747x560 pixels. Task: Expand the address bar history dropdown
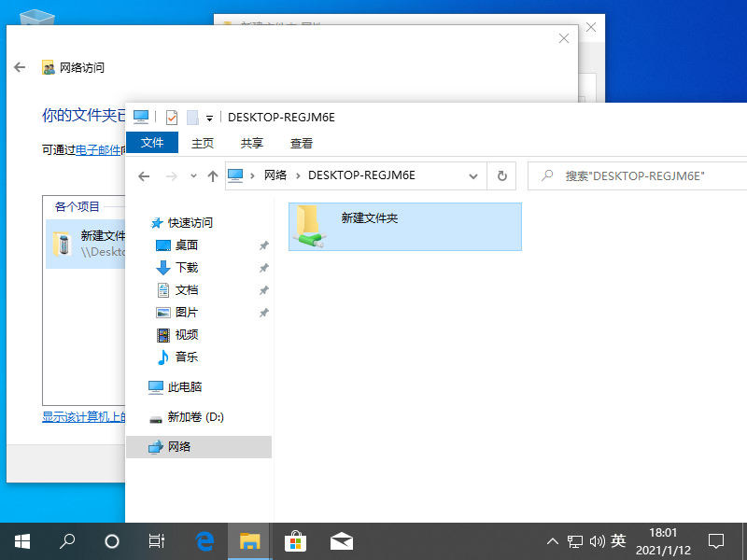pyautogui.click(x=474, y=175)
